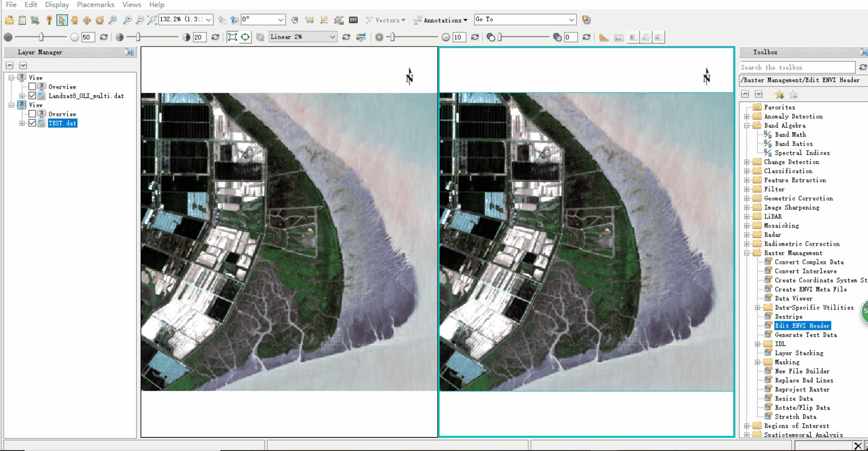Open the Linear 2% stretch dropdown

(332, 37)
